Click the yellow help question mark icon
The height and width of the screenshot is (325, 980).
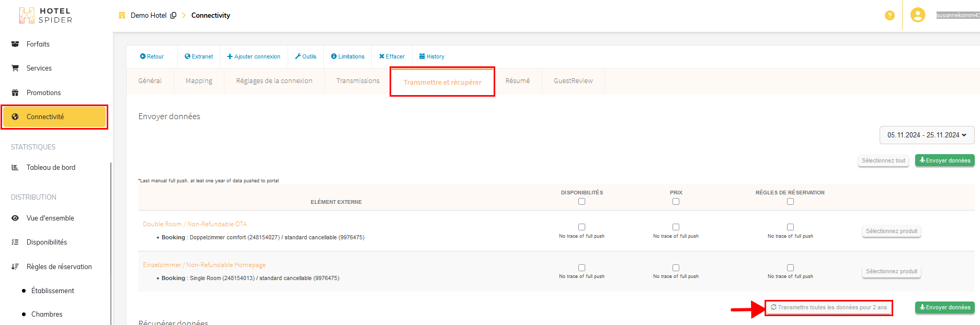pos(889,16)
